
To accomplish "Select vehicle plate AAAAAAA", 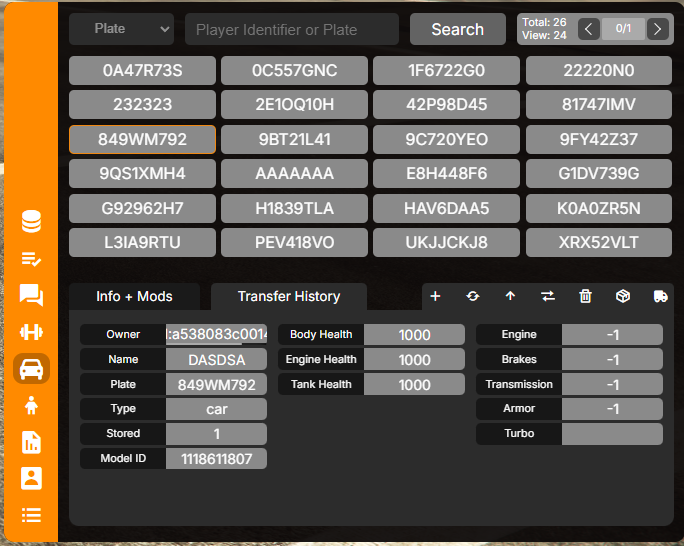I will [295, 174].
